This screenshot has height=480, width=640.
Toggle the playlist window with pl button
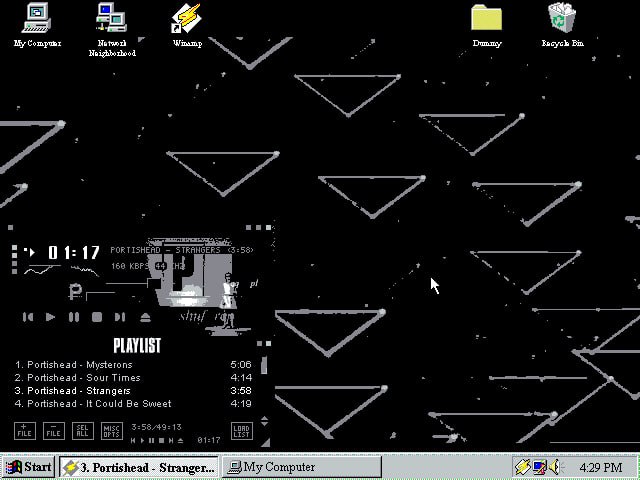coord(254,284)
